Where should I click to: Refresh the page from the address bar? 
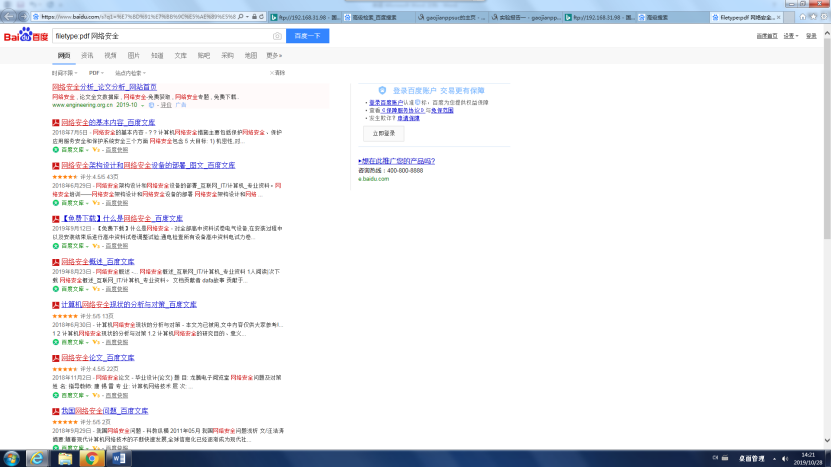pos(261,17)
